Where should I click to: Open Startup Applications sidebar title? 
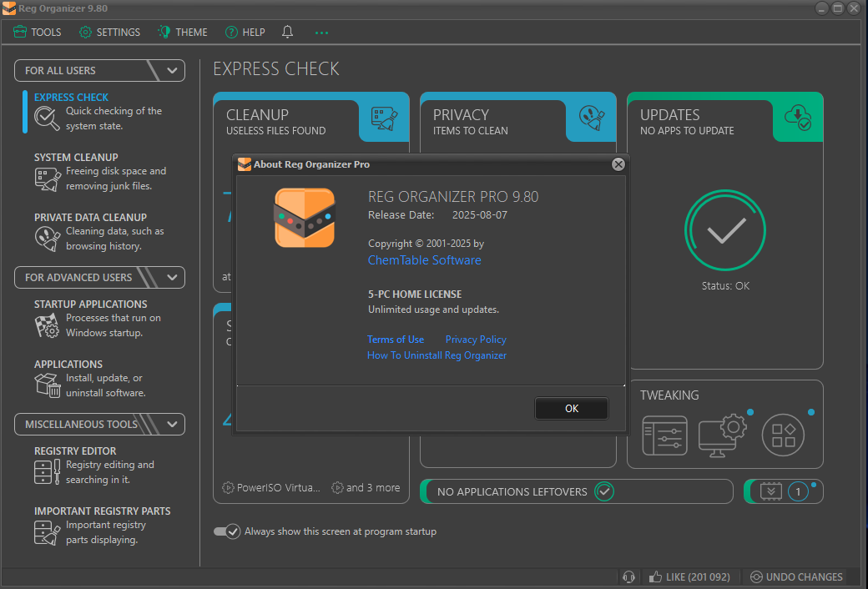[91, 304]
